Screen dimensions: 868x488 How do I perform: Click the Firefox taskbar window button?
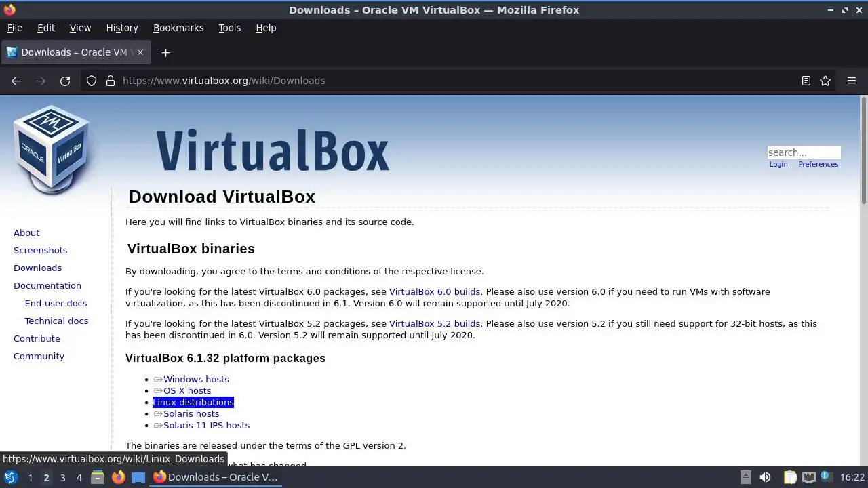(216, 477)
